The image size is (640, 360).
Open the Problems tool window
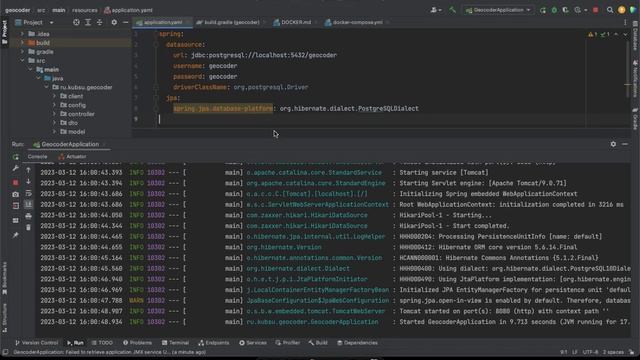click(x=137, y=343)
